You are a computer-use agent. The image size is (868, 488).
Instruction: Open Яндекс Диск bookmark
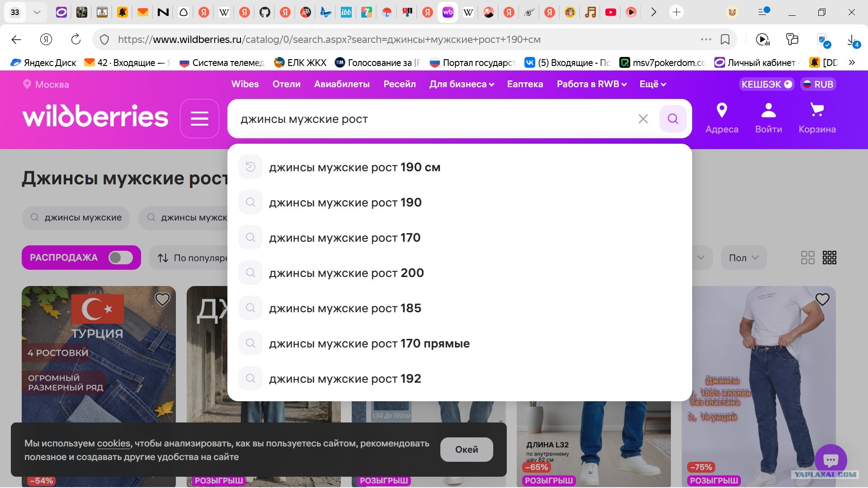tap(43, 62)
